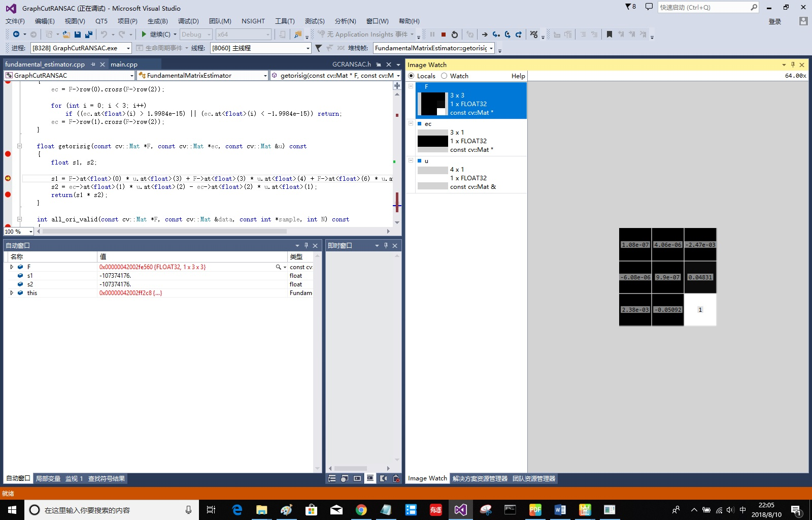
Task: Restart the debug session
Action: point(454,34)
